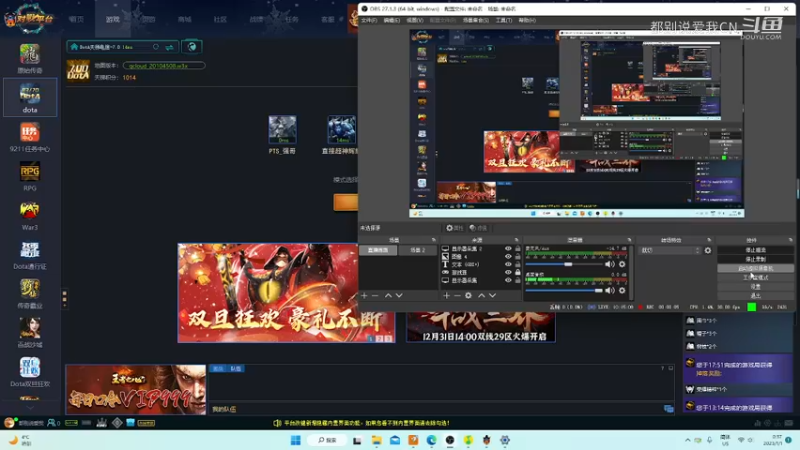Viewport: 800px width, 450px height.
Task: Open OBS settings (设置) button
Action: [756, 287]
